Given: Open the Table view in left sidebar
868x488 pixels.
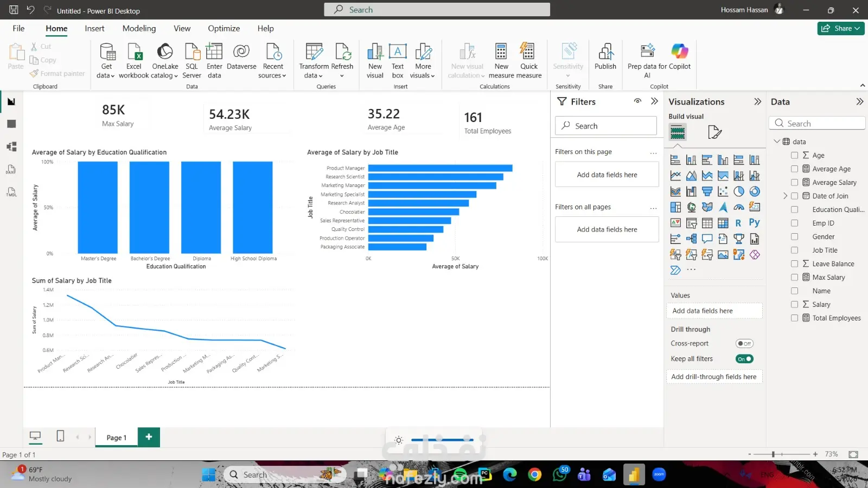Looking at the screenshot, I should tap(11, 124).
